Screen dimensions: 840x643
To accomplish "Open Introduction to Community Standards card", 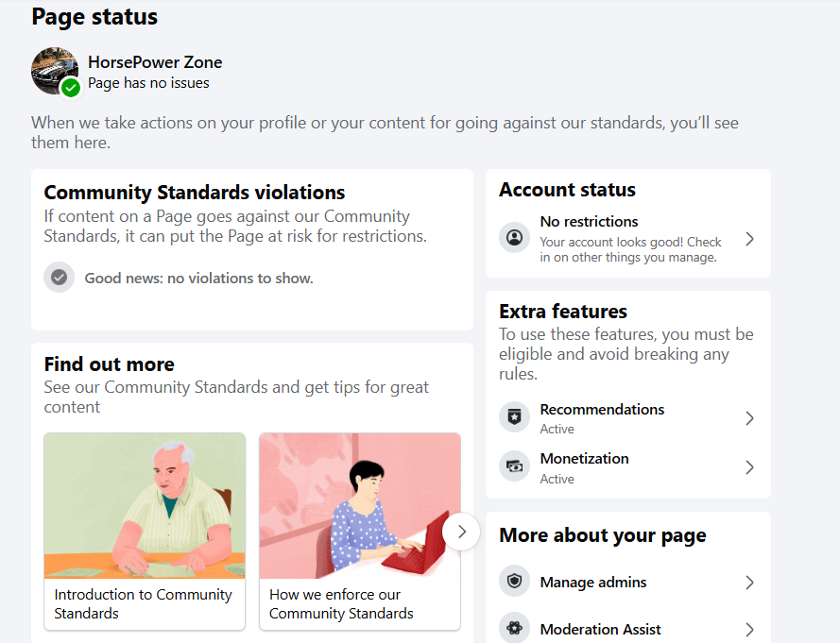I will click(x=145, y=531).
